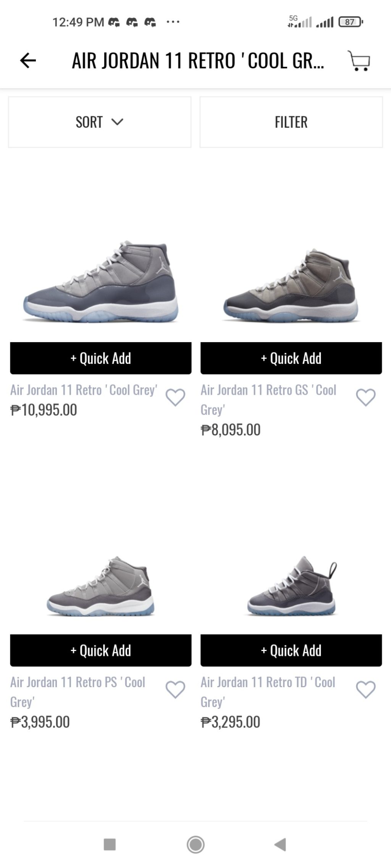The width and height of the screenshot is (391, 868).
Task: Open the Filter options
Action: (291, 122)
